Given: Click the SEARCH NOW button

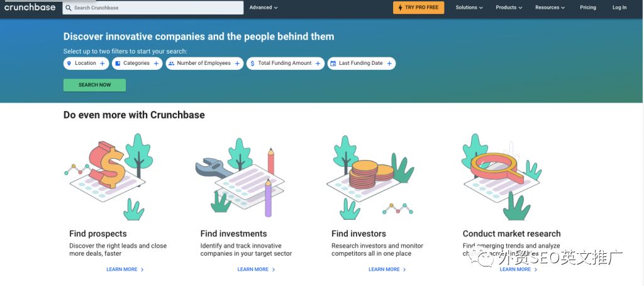Looking at the screenshot, I should point(94,85).
